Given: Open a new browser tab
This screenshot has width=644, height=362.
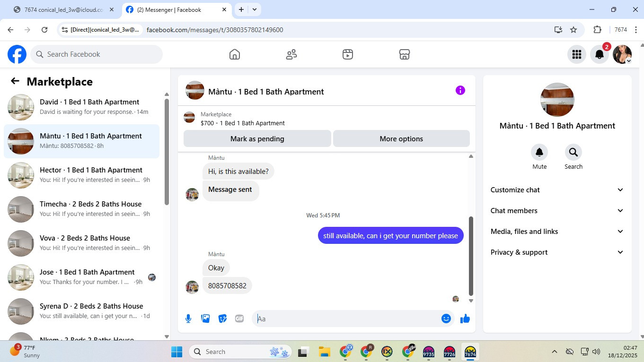Looking at the screenshot, I should [x=241, y=9].
